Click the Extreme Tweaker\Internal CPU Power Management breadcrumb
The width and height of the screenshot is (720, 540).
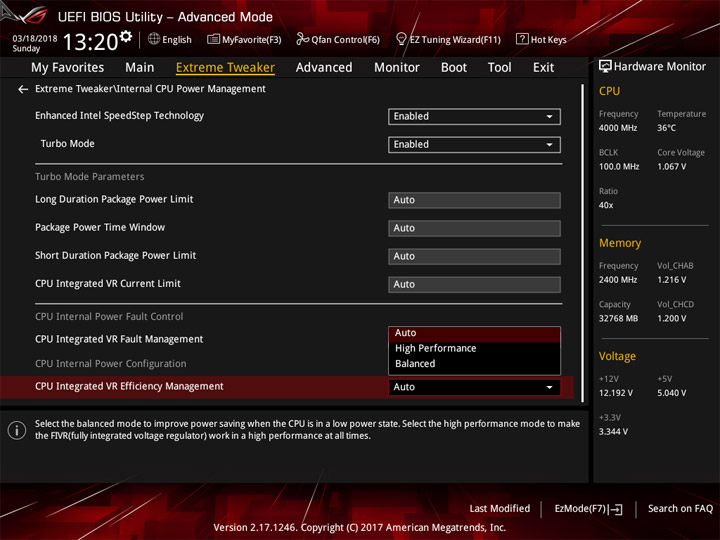tap(150, 89)
